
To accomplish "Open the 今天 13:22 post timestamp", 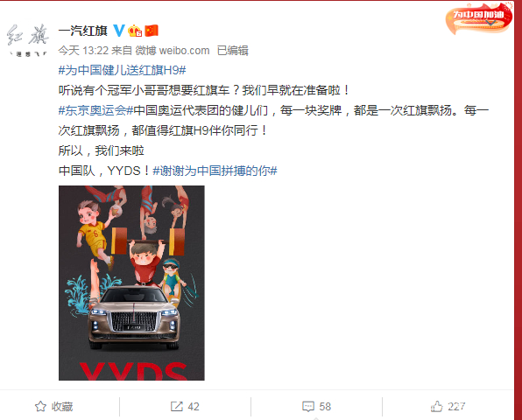I will pyautogui.click(x=83, y=51).
